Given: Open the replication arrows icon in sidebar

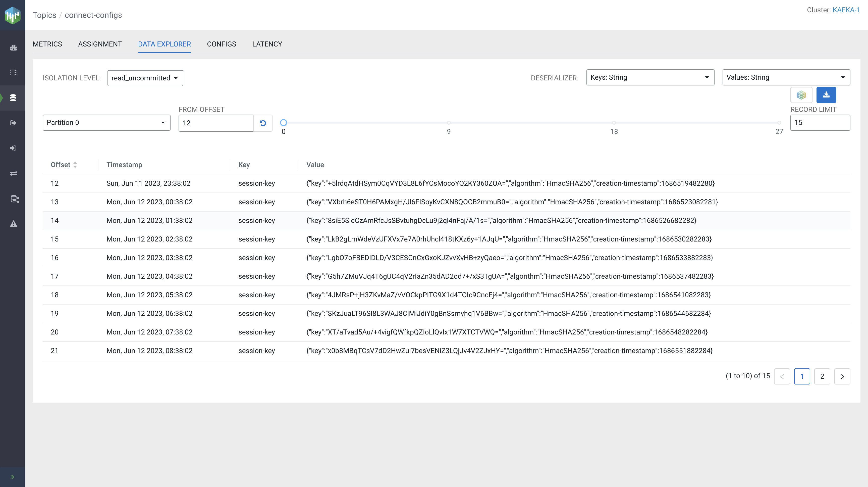Looking at the screenshot, I should tap(14, 174).
